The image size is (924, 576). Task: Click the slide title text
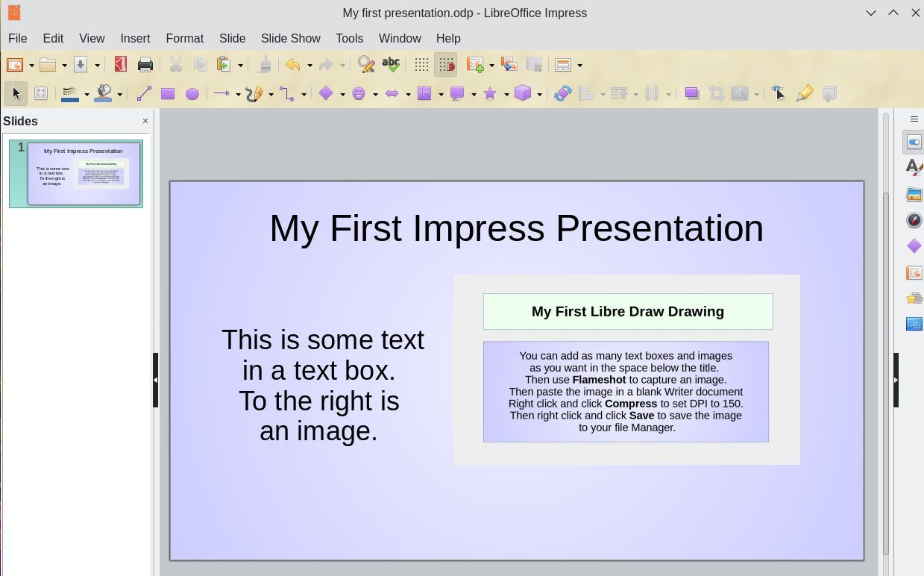516,228
